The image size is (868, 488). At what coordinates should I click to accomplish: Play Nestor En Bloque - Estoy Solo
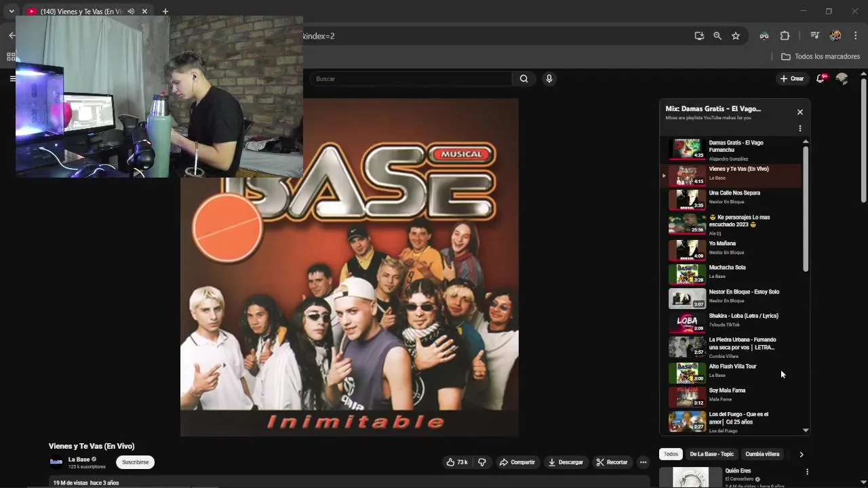pyautogui.click(x=732, y=298)
